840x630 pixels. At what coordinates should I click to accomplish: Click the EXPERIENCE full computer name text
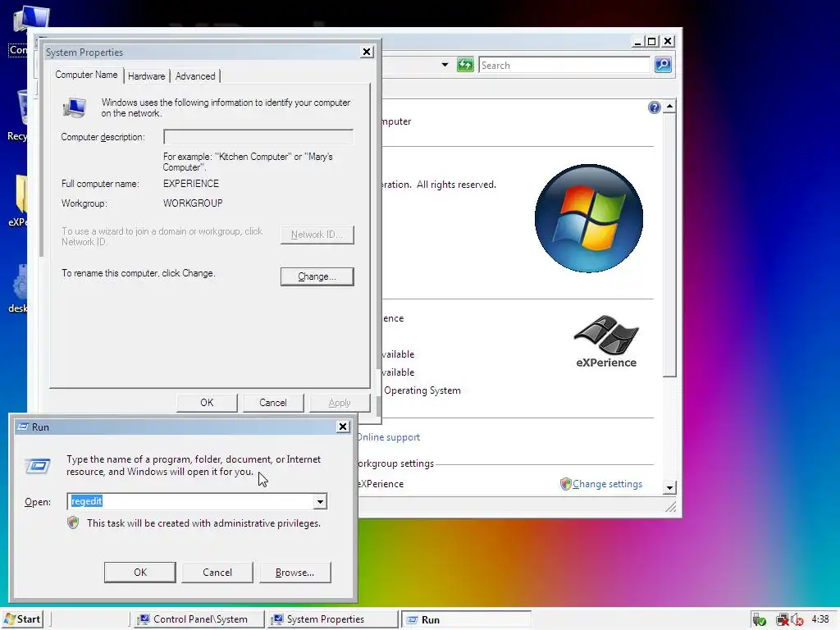pos(190,183)
